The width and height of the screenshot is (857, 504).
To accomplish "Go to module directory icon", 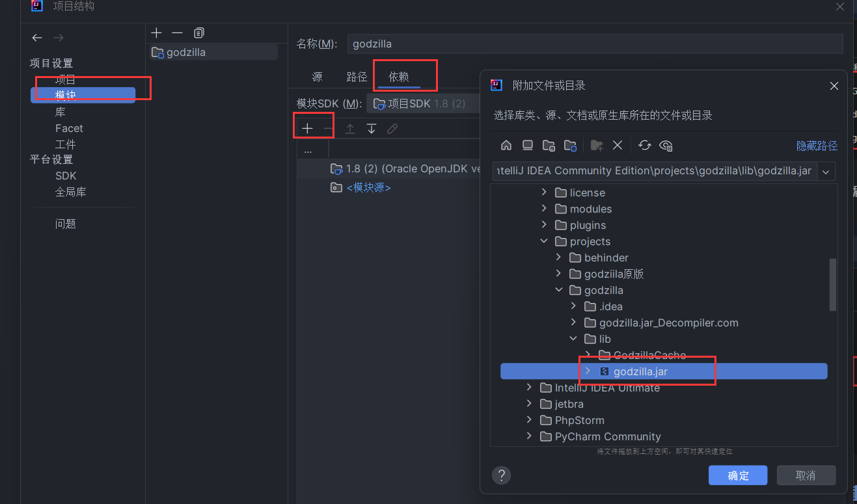I will pos(570,145).
